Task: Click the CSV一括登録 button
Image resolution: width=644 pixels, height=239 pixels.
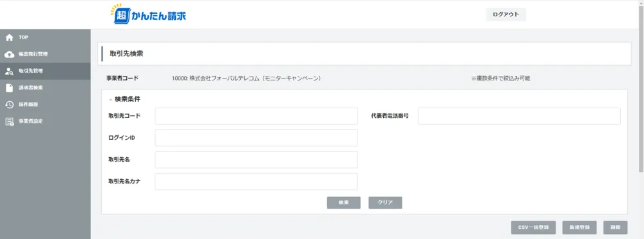Action: (x=533, y=227)
